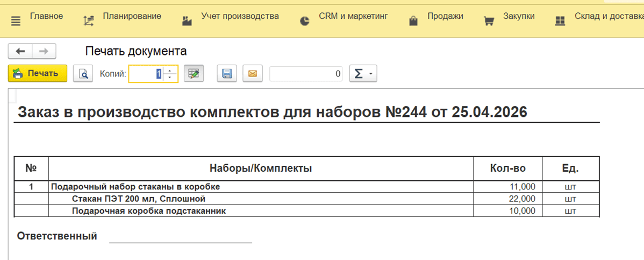Open the Учет производства section

click(231, 17)
